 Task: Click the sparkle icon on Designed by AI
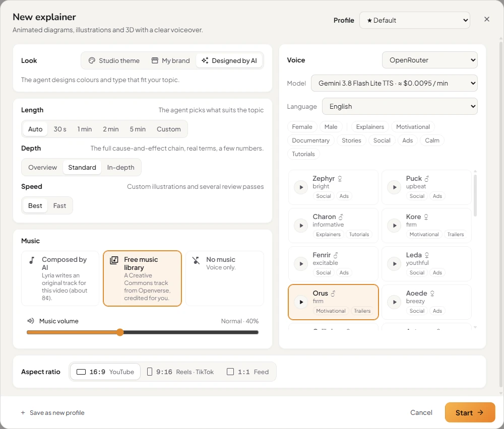pos(205,60)
